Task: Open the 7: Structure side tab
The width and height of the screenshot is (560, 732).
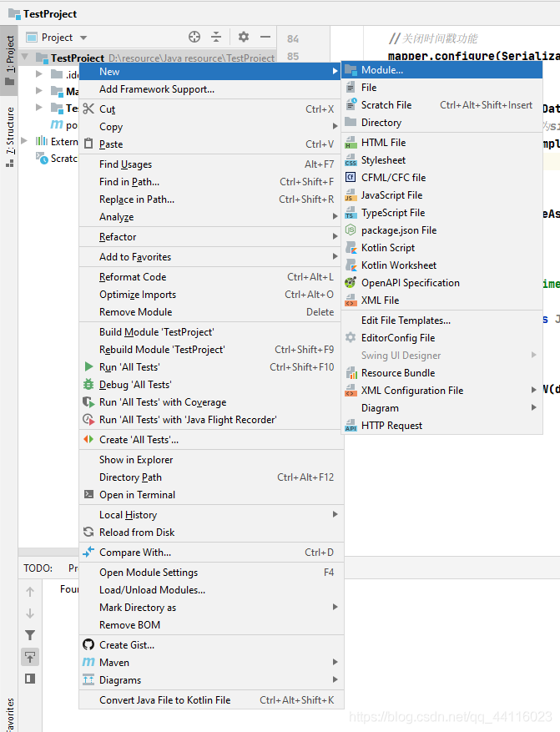Action: tap(9, 137)
